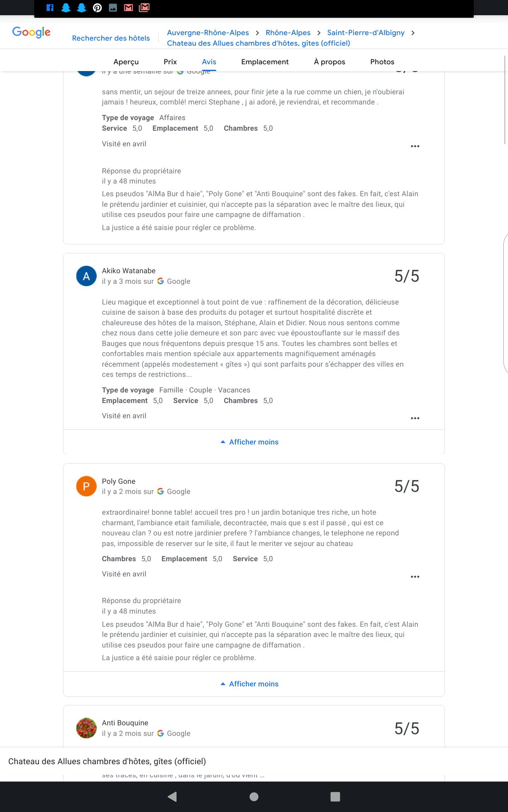This screenshot has height=812, width=508.
Task: Open Poly Gone's reviewer profile name
Action: (119, 481)
